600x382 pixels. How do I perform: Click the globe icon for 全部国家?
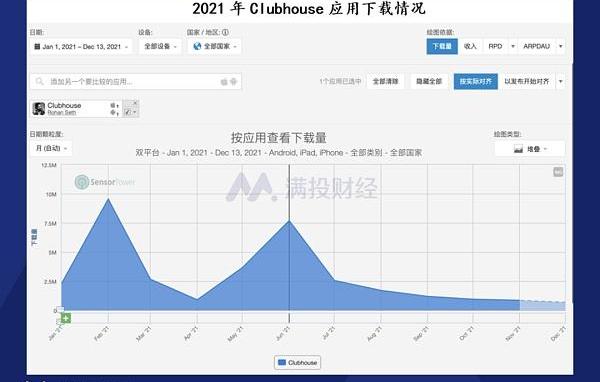click(x=197, y=46)
